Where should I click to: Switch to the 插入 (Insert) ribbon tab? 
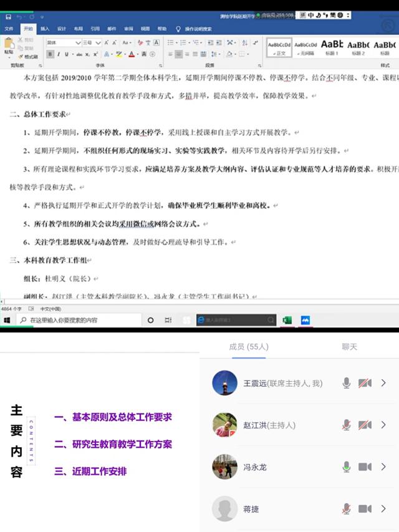[x=45, y=29]
